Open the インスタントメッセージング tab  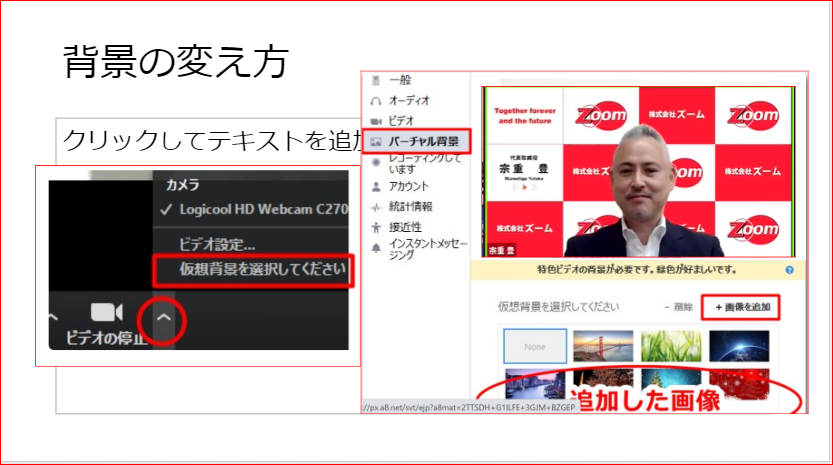point(428,249)
